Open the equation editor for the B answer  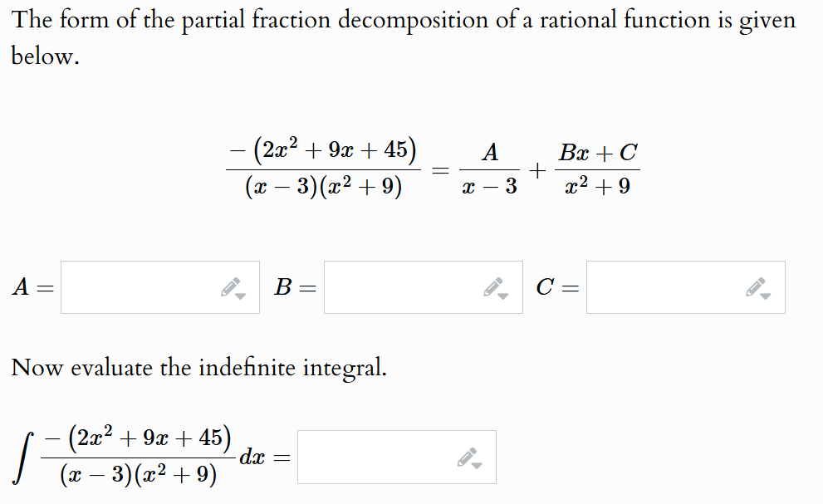coord(494,286)
